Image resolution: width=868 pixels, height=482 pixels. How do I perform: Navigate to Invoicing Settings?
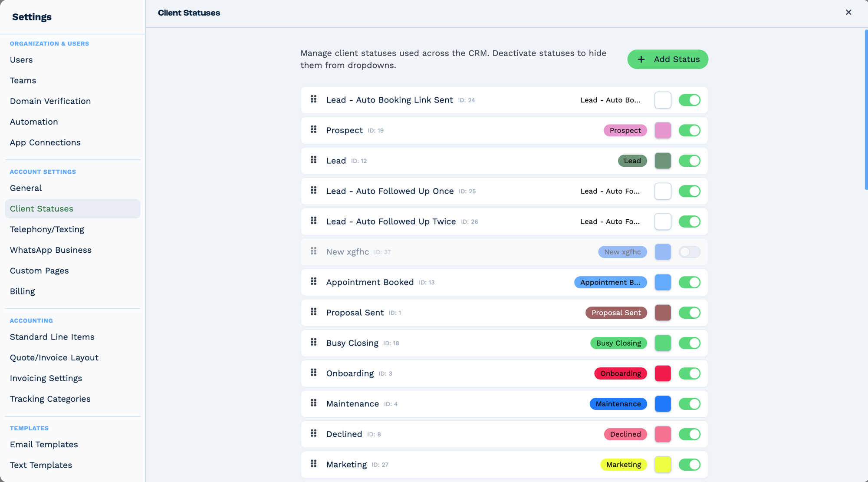[x=72, y=378]
